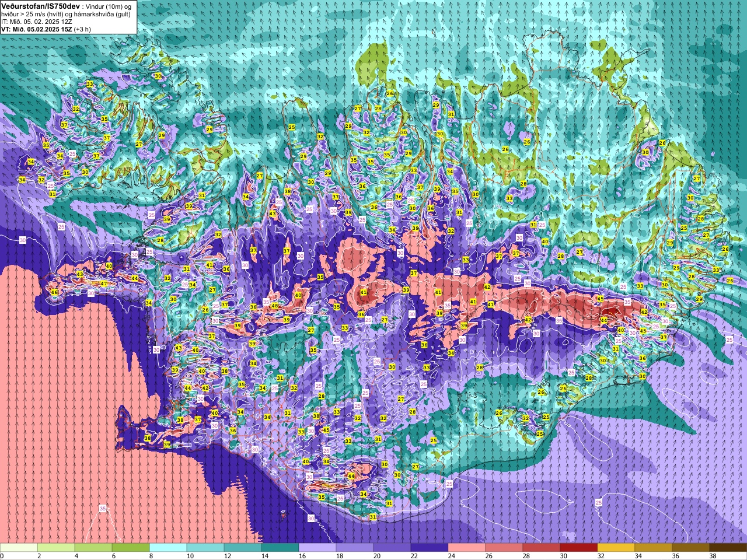The image size is (747, 560).
Task: Click the legend scale number 26
Action: click(x=488, y=556)
